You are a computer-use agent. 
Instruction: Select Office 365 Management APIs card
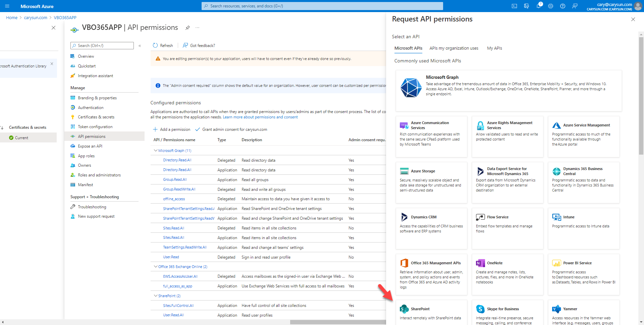pyautogui.click(x=431, y=274)
